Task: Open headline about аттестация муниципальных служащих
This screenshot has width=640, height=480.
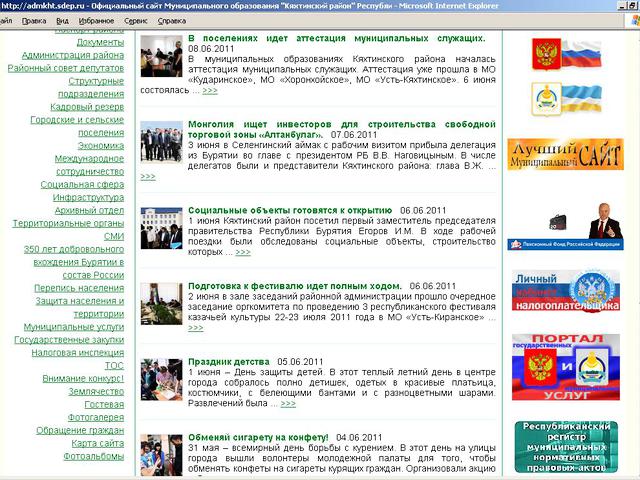Action: pos(337,38)
